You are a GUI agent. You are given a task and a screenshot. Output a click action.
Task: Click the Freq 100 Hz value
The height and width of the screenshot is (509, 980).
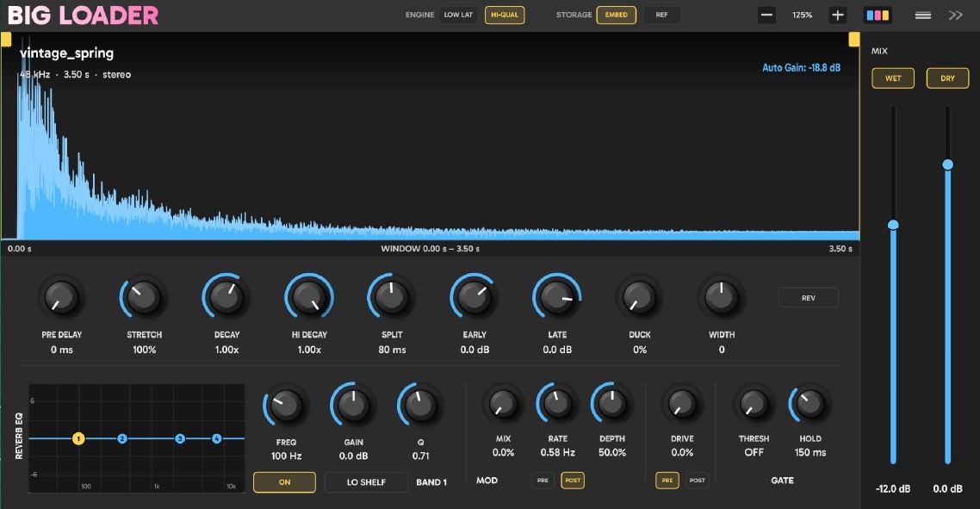tap(286, 456)
